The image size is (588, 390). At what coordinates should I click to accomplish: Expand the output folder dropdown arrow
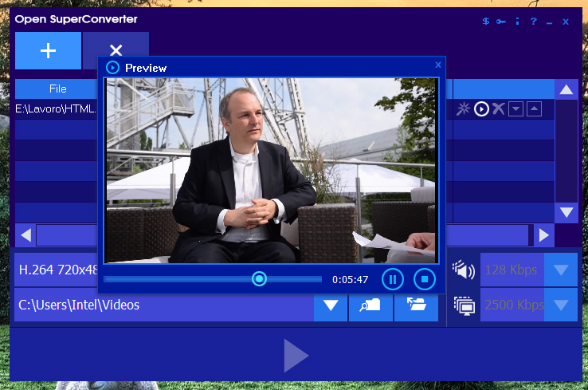tap(331, 305)
